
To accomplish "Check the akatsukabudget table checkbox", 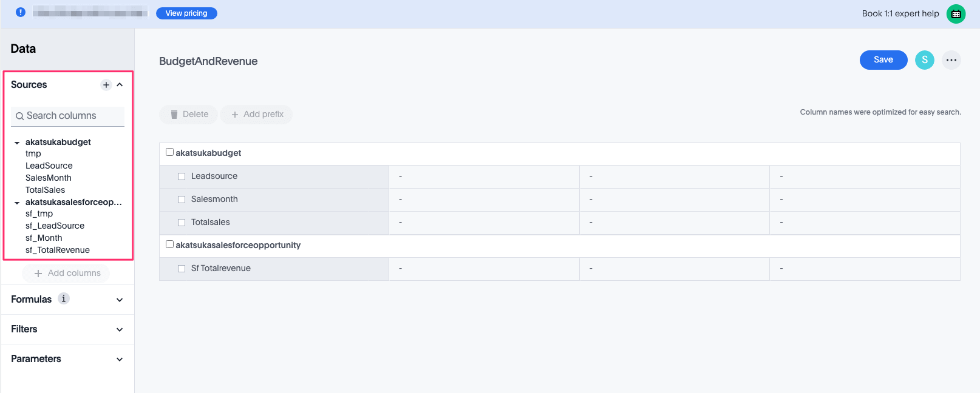I will click(x=170, y=152).
